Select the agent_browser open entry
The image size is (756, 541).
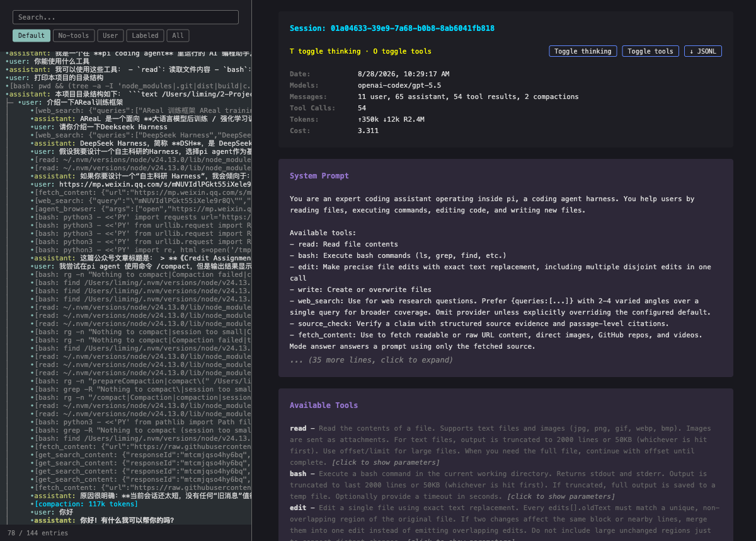coord(140,209)
